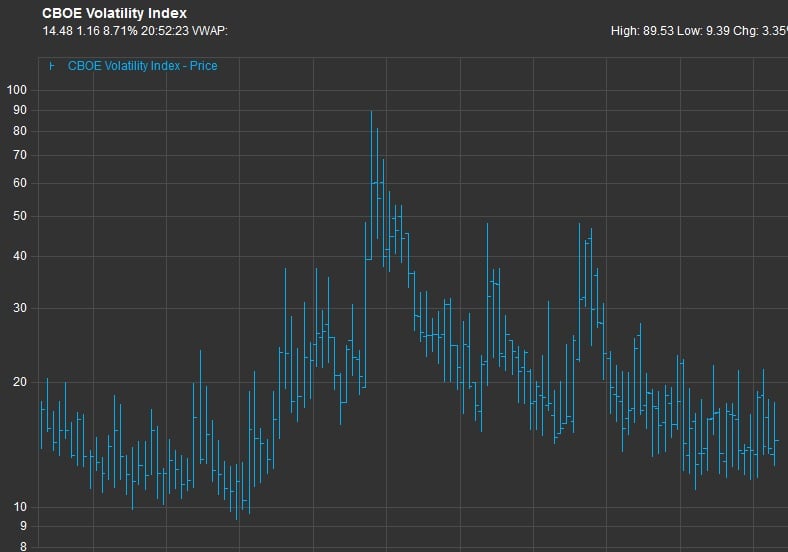788x552 pixels.
Task: Click the 70 label on the price axis
Action: click(x=20, y=155)
